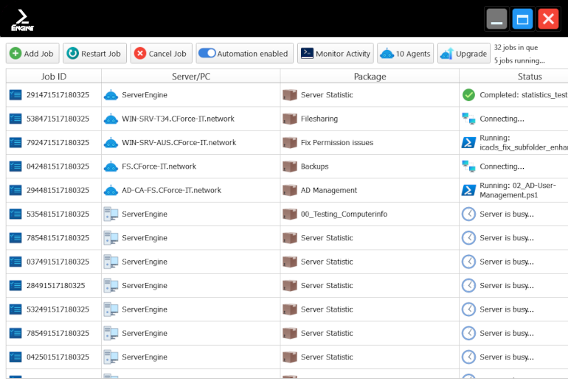Select job icon for 291471517180325
The height and width of the screenshot is (392, 568).
pos(15,95)
